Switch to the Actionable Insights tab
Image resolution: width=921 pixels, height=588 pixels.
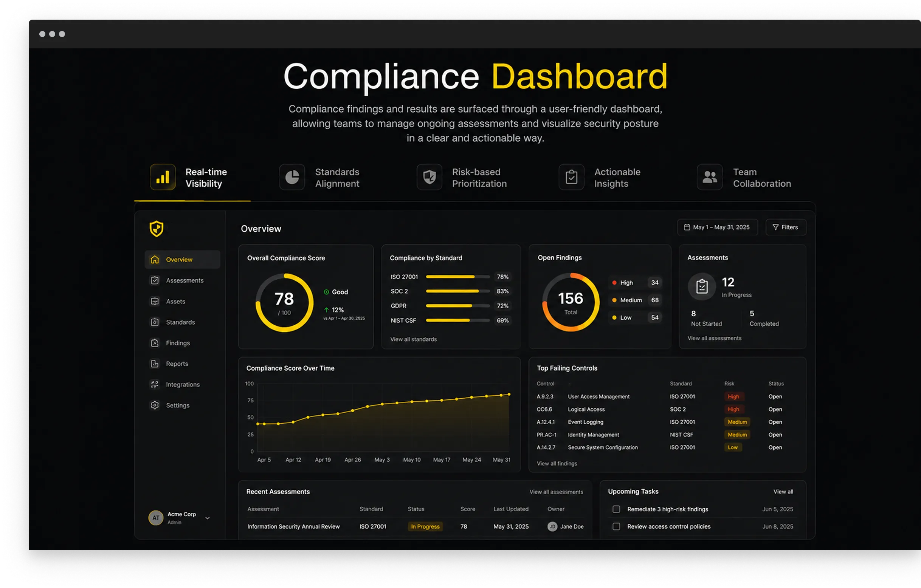[599, 178]
